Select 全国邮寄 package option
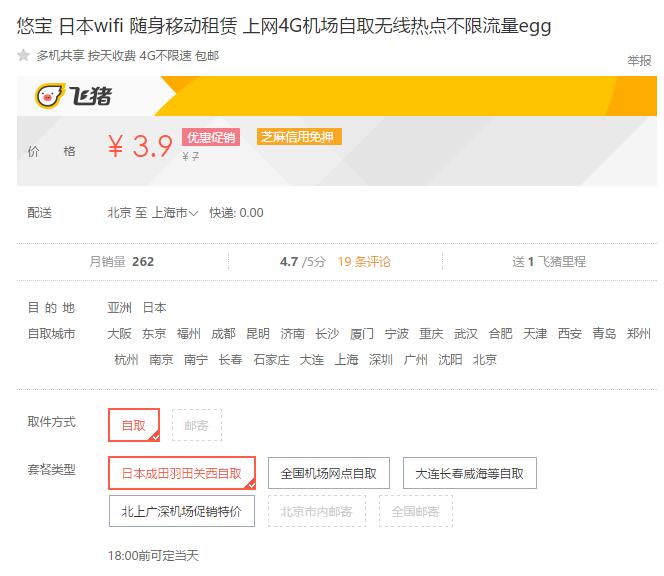Viewport: 664px width, 576px height. (x=415, y=511)
